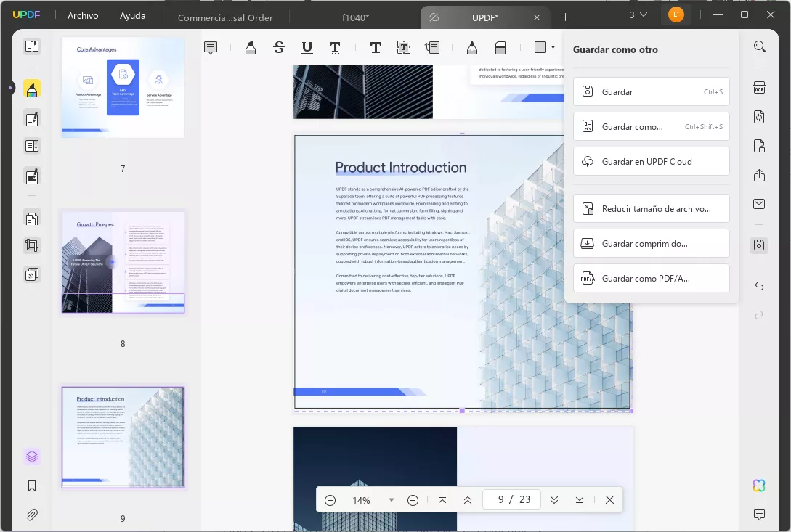The height and width of the screenshot is (532, 791).
Task: Expand the window count dropdown showing 3
Action: point(638,15)
